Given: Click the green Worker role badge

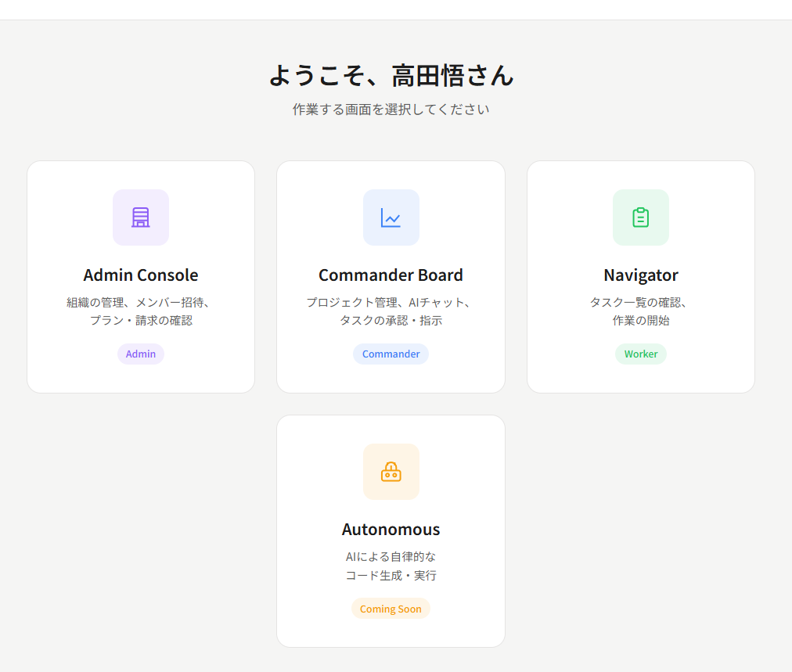Looking at the screenshot, I should coord(640,354).
